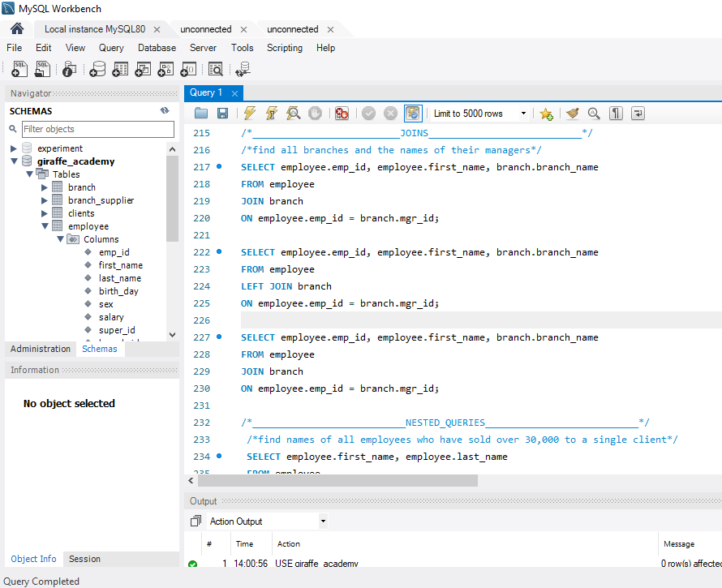This screenshot has width=722, height=588.
Task: Collapse the employee table's Columns list
Action: pyautogui.click(x=60, y=238)
